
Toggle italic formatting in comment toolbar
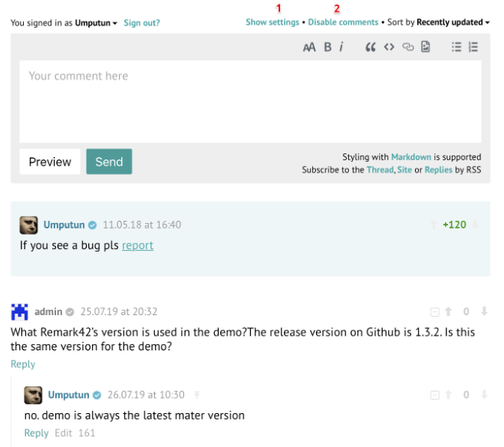coord(341,48)
